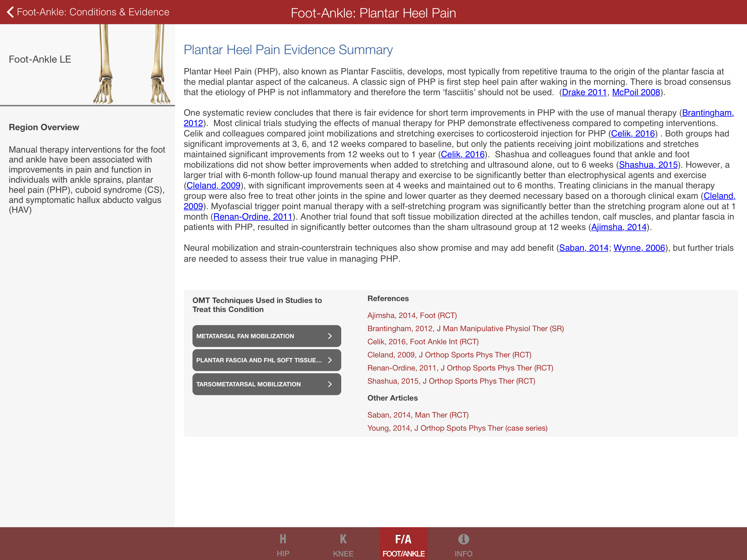This screenshot has width=747, height=560.
Task: Open Saban, 2014, Man Ther (RCT) article
Action: coord(418,415)
